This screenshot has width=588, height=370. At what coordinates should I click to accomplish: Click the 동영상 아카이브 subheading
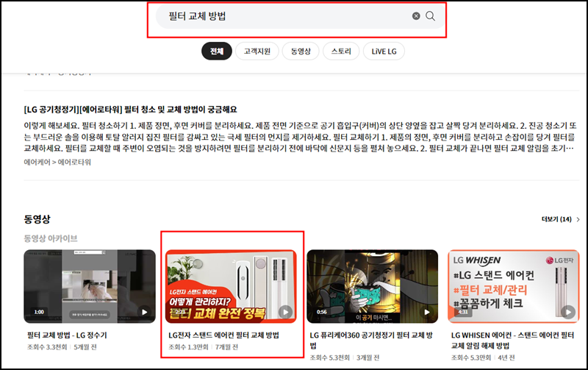51,238
